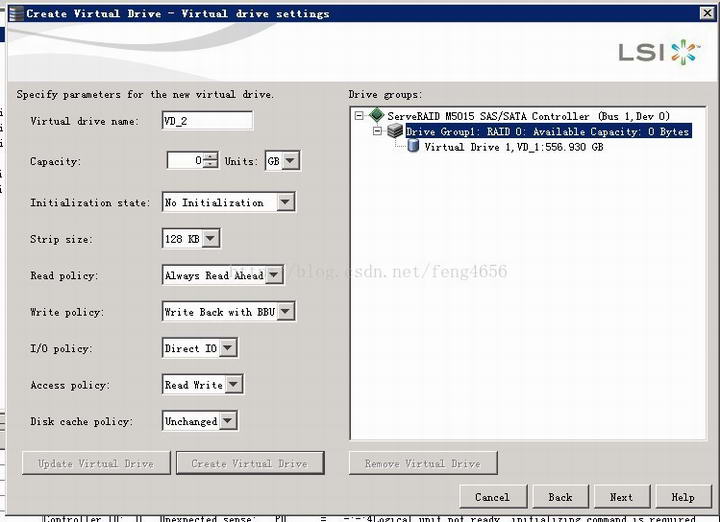Collapse the Drive Group1 tree node

coord(377,131)
